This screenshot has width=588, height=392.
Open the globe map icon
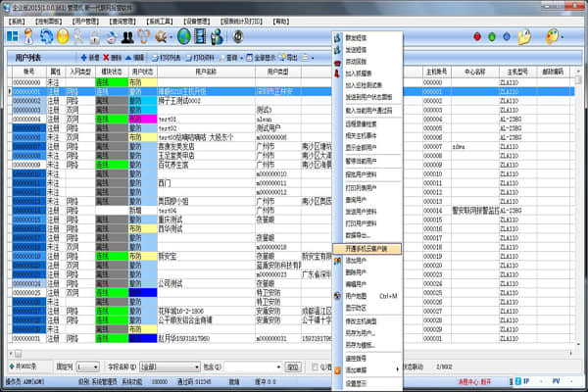click(x=184, y=37)
